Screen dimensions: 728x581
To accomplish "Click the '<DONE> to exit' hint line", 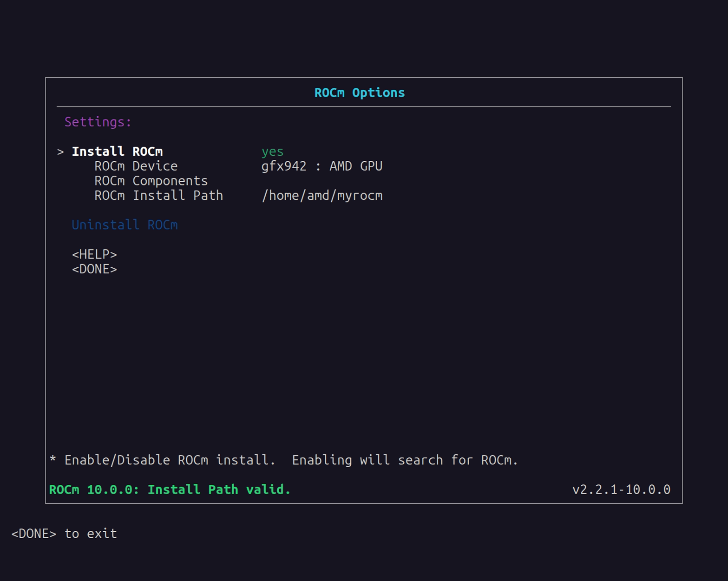I will pos(64,534).
